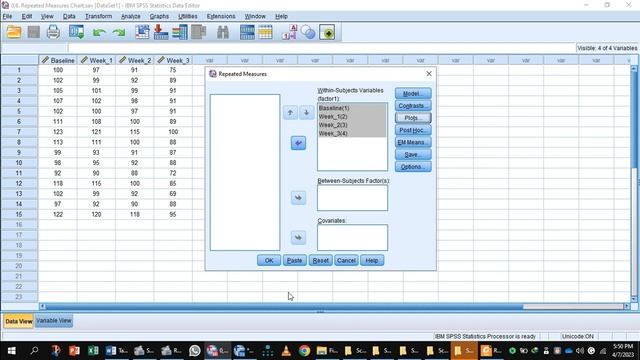The height and width of the screenshot is (360, 640).
Task: Click the Go to case icon
Action: coord(142,32)
